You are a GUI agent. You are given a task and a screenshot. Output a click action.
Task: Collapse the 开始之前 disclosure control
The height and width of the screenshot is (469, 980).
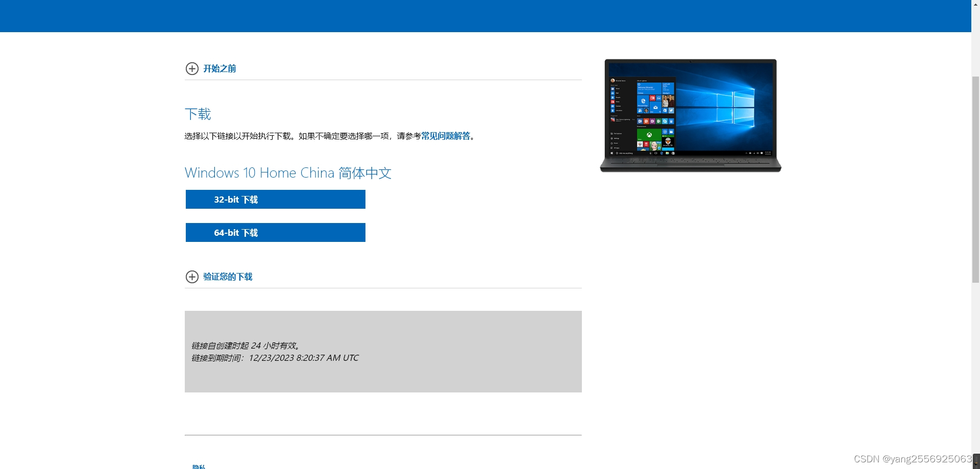(x=192, y=68)
